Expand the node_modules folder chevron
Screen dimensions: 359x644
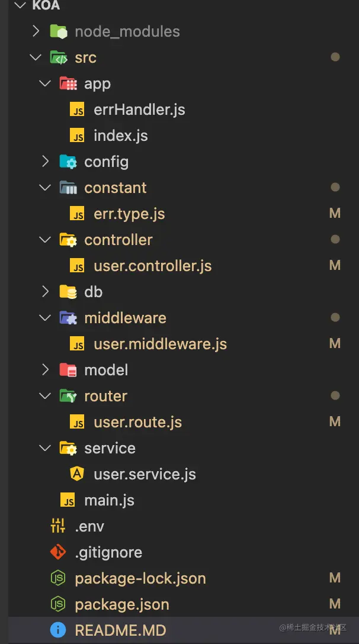36,31
